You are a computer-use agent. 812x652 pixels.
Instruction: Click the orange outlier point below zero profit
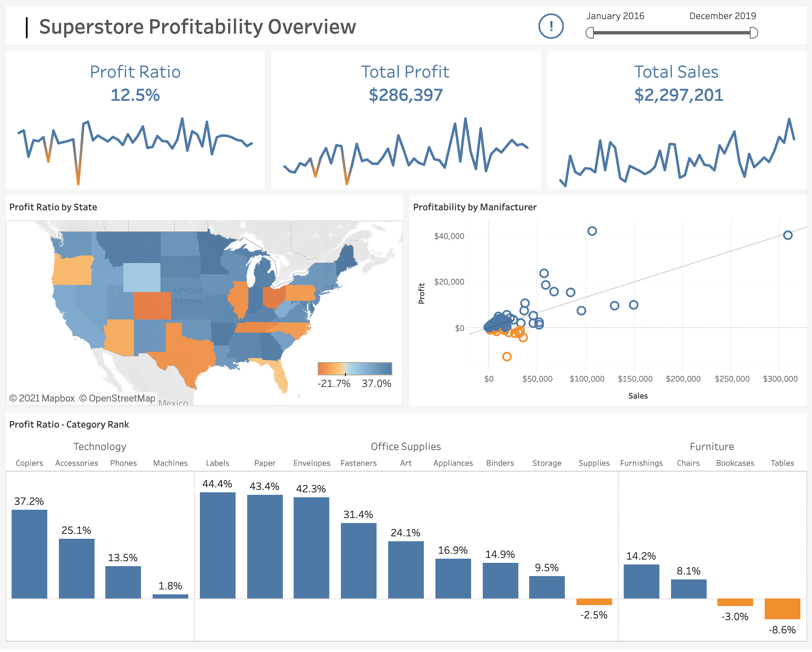pyautogui.click(x=507, y=356)
